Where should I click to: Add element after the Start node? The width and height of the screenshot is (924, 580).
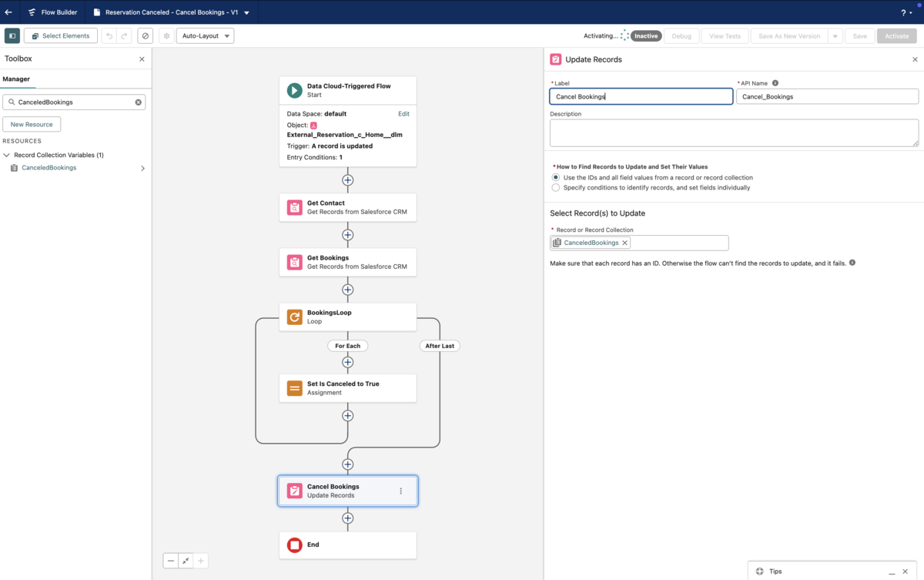pyautogui.click(x=348, y=180)
